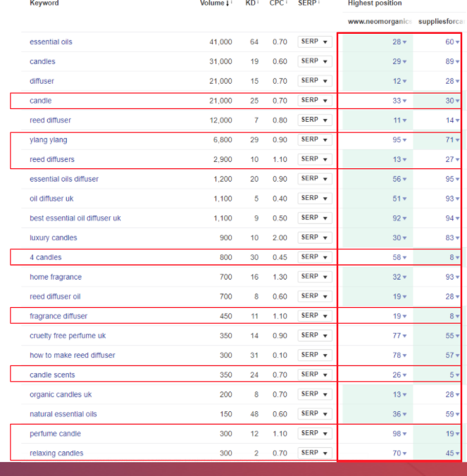Open position 95 for 'ylang ylang'
The image size is (467, 476).
pos(399,140)
